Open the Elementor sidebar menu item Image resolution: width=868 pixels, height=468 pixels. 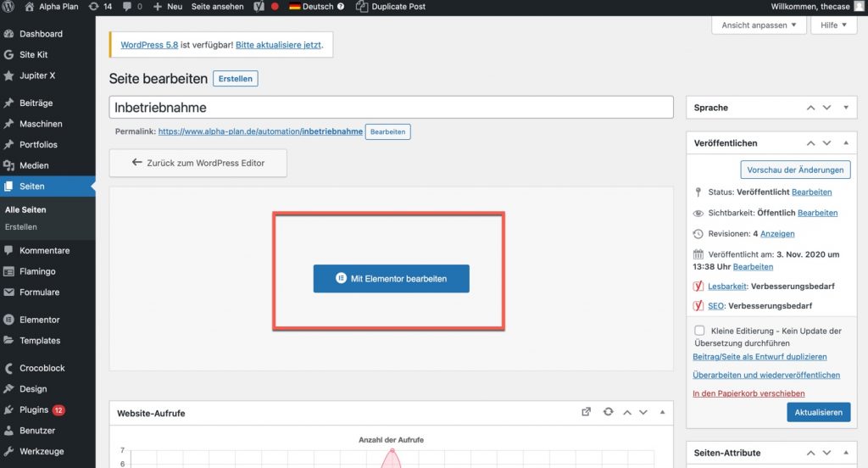coord(39,320)
